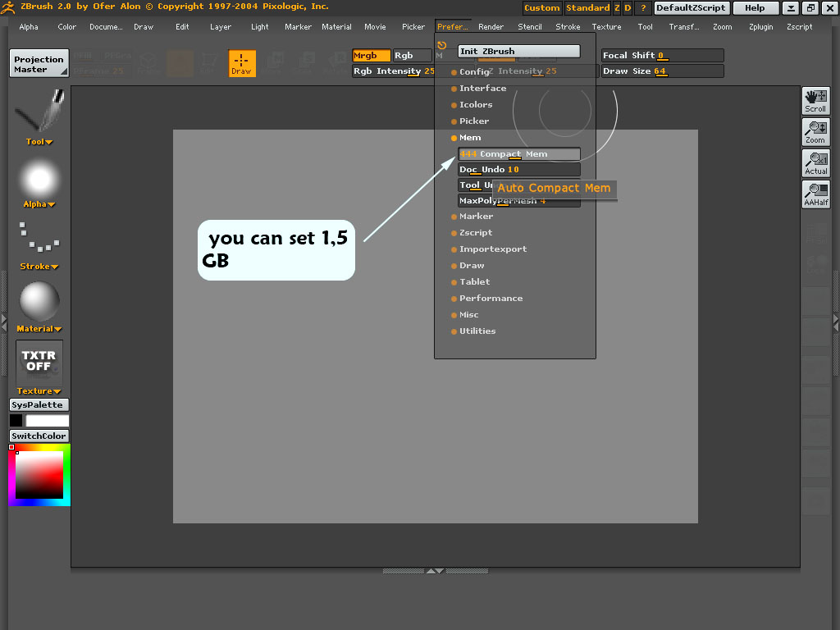The height and width of the screenshot is (630, 840).
Task: Click the Doc Undo slider
Action: click(519, 170)
